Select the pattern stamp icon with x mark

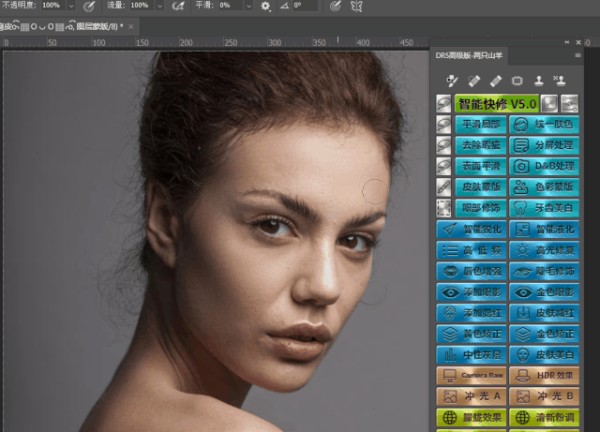pyautogui.click(x=559, y=80)
